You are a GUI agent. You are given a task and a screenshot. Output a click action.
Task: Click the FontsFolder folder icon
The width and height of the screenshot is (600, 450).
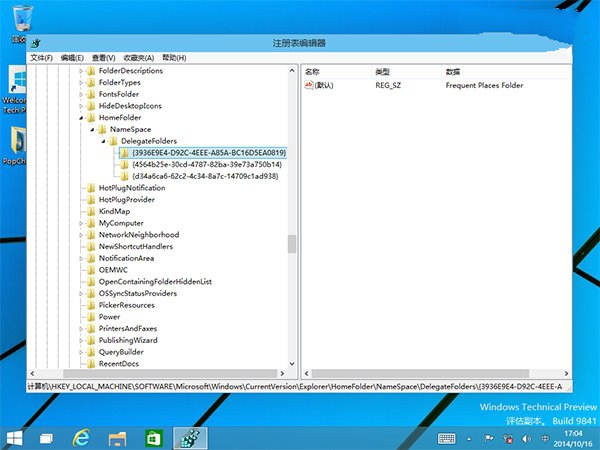click(91, 94)
